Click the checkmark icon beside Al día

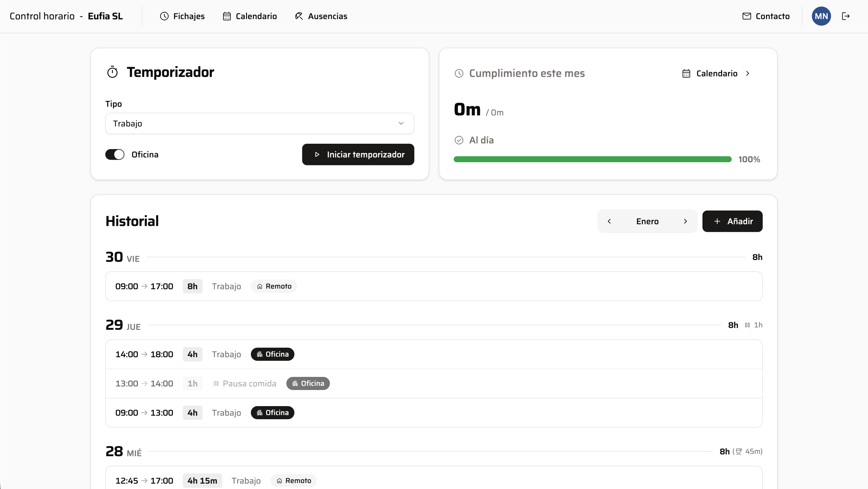tap(459, 140)
